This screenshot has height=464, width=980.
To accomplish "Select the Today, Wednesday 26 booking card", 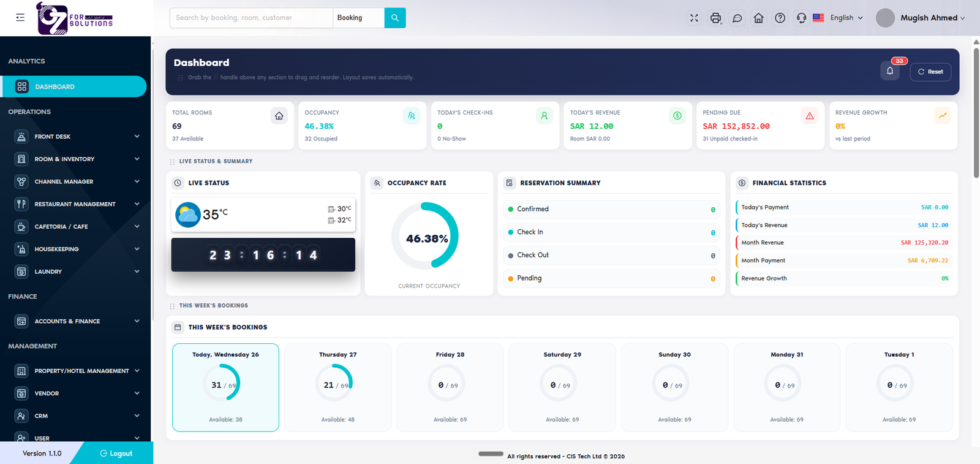I will pyautogui.click(x=225, y=387).
